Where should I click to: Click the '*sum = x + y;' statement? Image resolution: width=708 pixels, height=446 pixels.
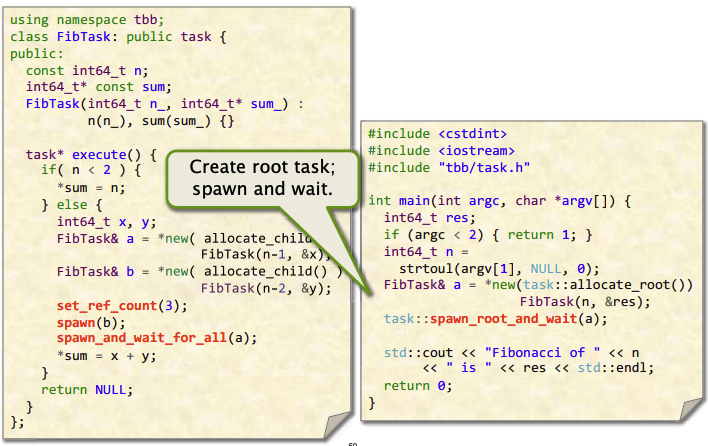[106, 356]
